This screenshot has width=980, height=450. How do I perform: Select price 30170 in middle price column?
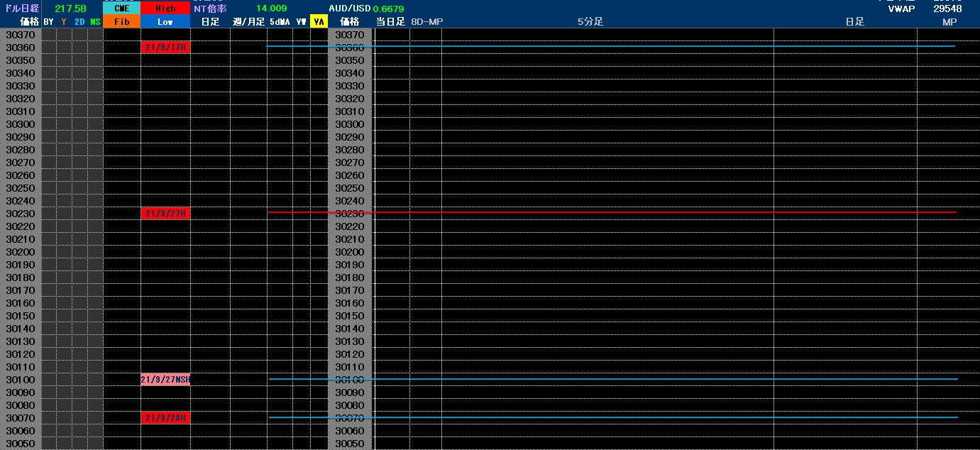pyautogui.click(x=349, y=290)
